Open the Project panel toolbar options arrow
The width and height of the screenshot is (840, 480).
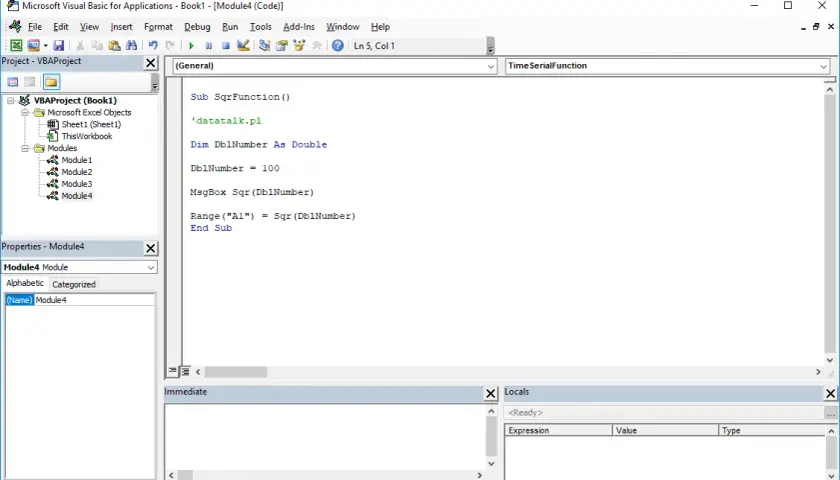tap(155, 82)
